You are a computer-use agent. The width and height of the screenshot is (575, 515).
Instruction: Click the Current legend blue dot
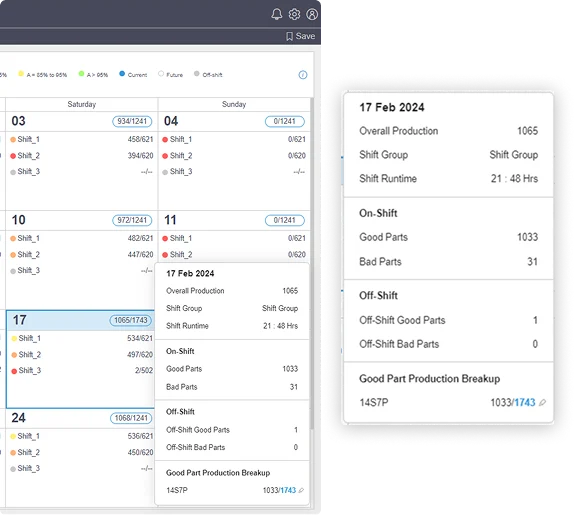click(x=122, y=74)
